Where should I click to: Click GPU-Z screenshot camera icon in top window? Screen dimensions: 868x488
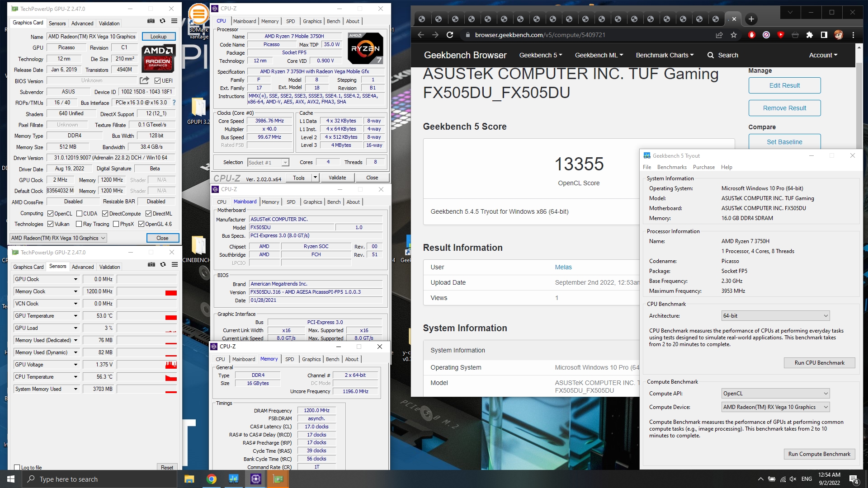[151, 21]
